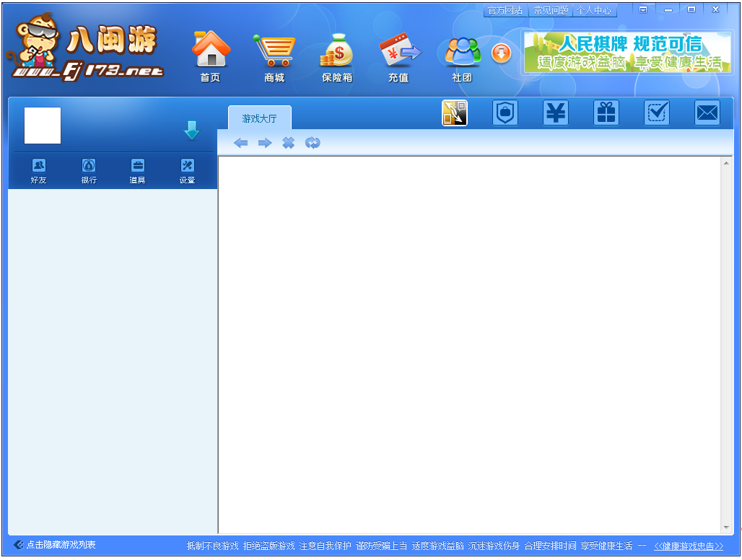Click the yen currency toolbar icon

pyautogui.click(x=556, y=113)
